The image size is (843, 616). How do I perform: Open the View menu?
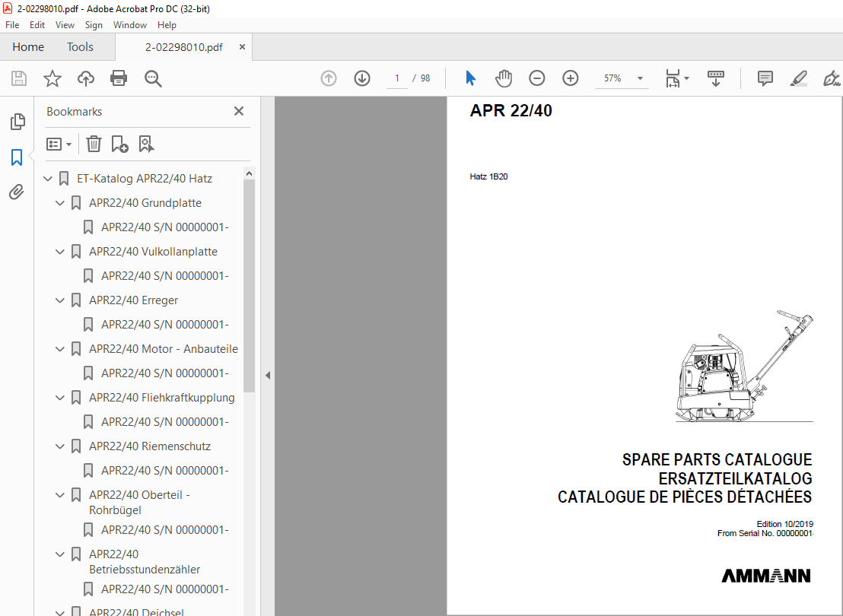coord(65,25)
